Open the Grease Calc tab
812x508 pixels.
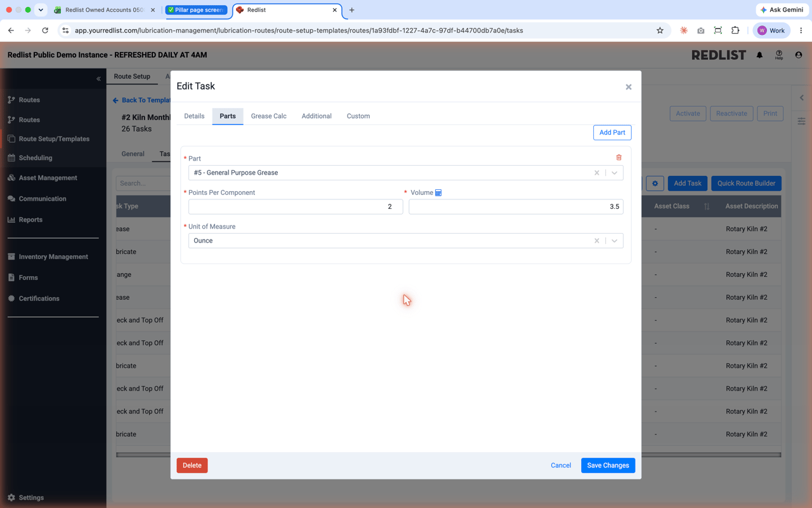coord(268,116)
